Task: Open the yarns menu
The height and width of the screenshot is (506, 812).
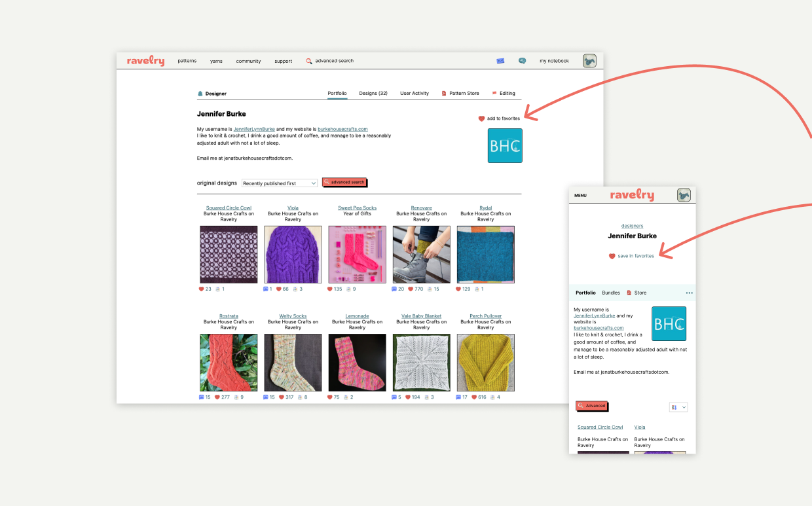Action: click(x=216, y=61)
